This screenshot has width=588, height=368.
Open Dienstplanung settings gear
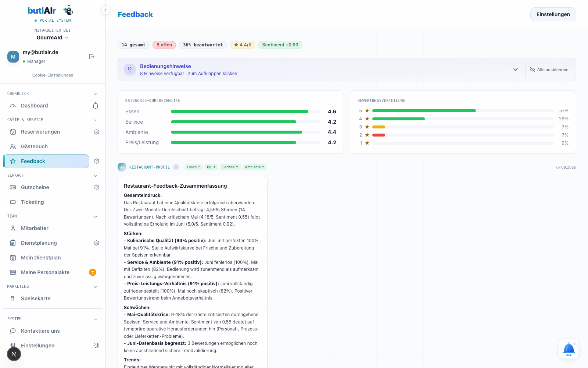(97, 243)
